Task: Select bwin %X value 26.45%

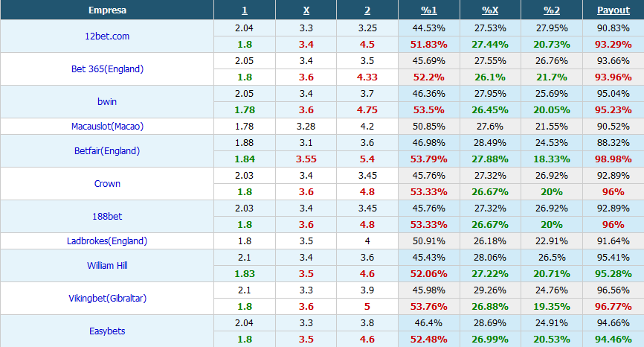Action: coord(490,110)
